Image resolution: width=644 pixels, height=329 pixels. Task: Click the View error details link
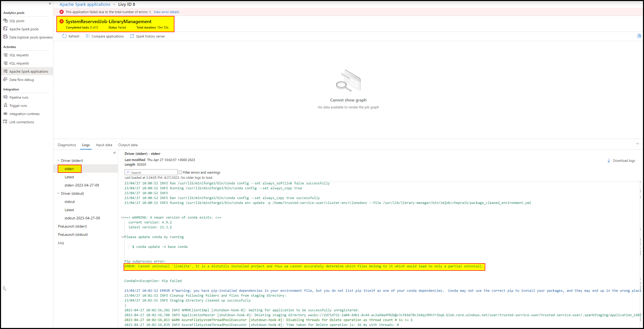[x=166, y=12]
